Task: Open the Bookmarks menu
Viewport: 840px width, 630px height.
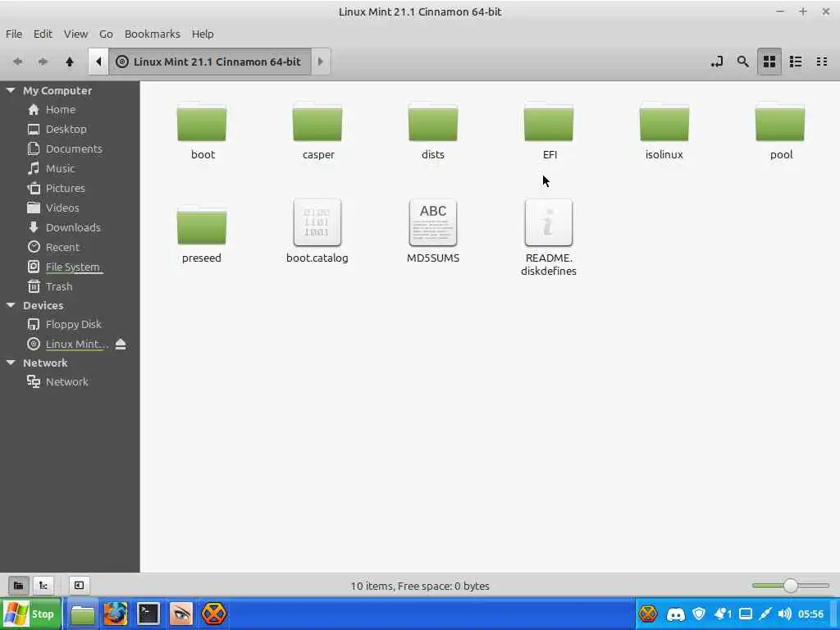Action: pos(152,34)
